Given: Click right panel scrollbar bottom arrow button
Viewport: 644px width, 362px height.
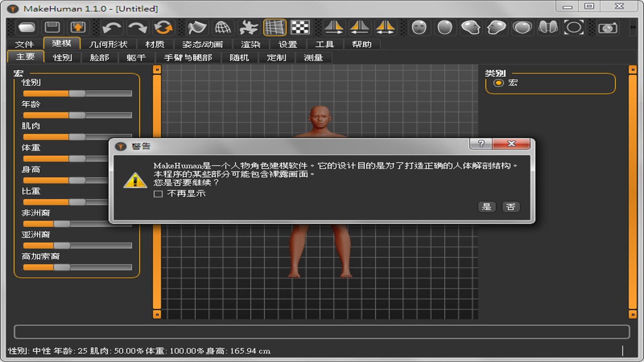Looking at the screenshot, I should coord(633,315).
